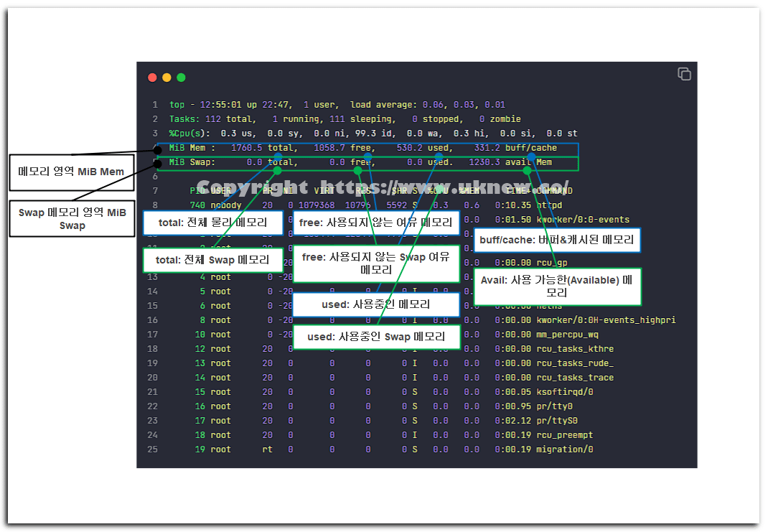
Task: Select line number 25 in the gutter
Action: coord(152,449)
